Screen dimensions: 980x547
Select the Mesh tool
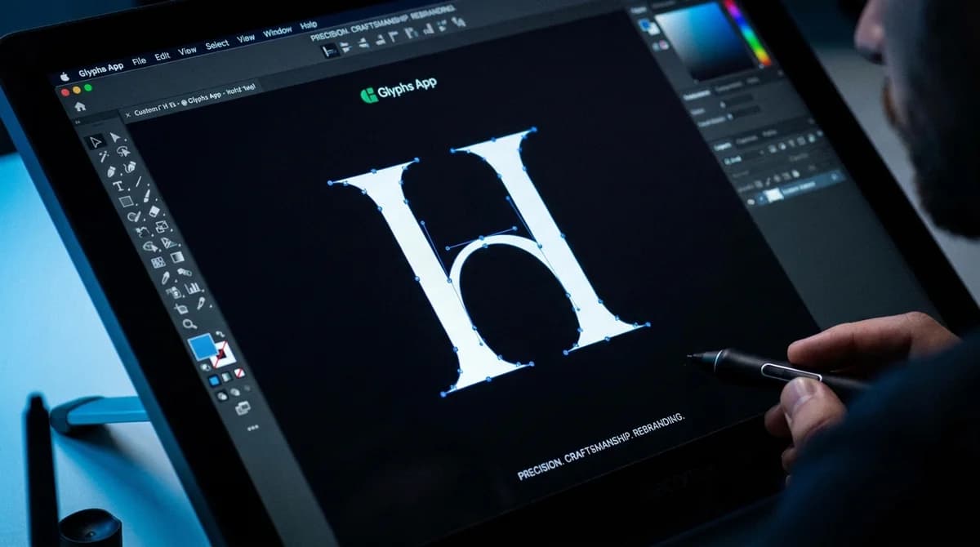tap(158, 262)
